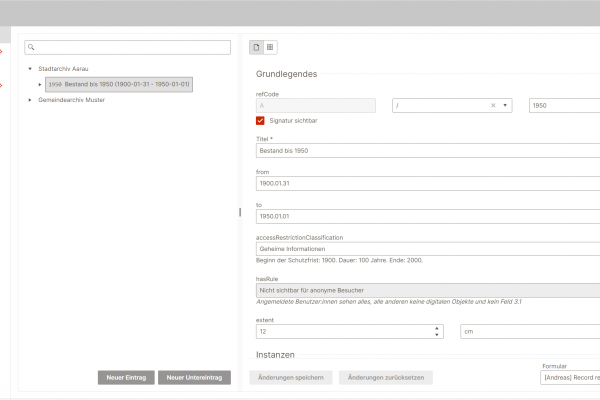600x400 pixels.
Task: Click the to date field 1950.01.01
Action: (428, 216)
